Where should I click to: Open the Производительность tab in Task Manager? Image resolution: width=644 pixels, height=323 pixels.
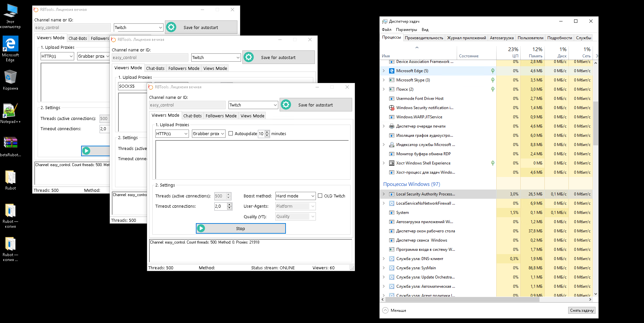[x=424, y=38]
